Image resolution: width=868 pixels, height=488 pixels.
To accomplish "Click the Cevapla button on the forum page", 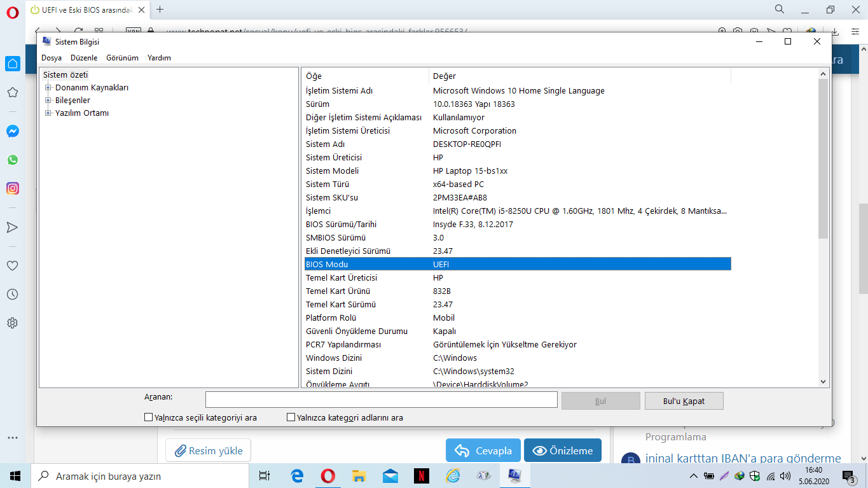I will (483, 450).
